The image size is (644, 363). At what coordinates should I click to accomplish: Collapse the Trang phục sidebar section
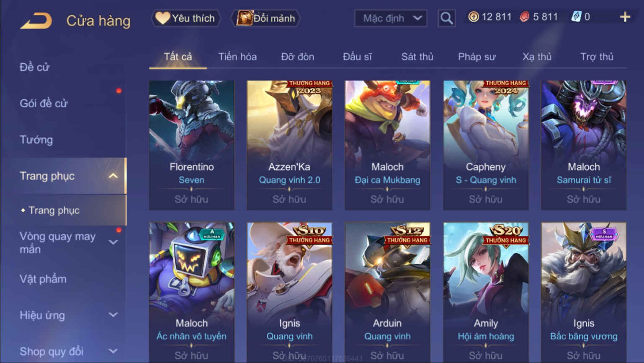click(x=113, y=176)
